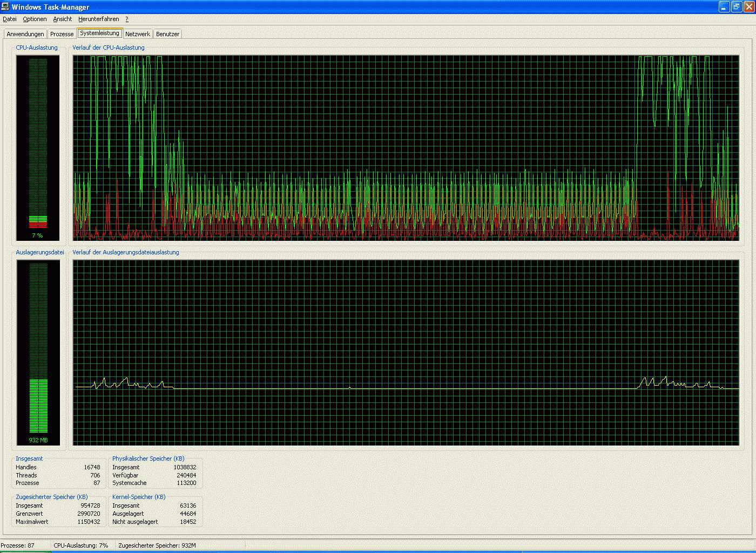The image size is (756, 553).
Task: Minimize the Task Manager window
Action: coord(725,7)
